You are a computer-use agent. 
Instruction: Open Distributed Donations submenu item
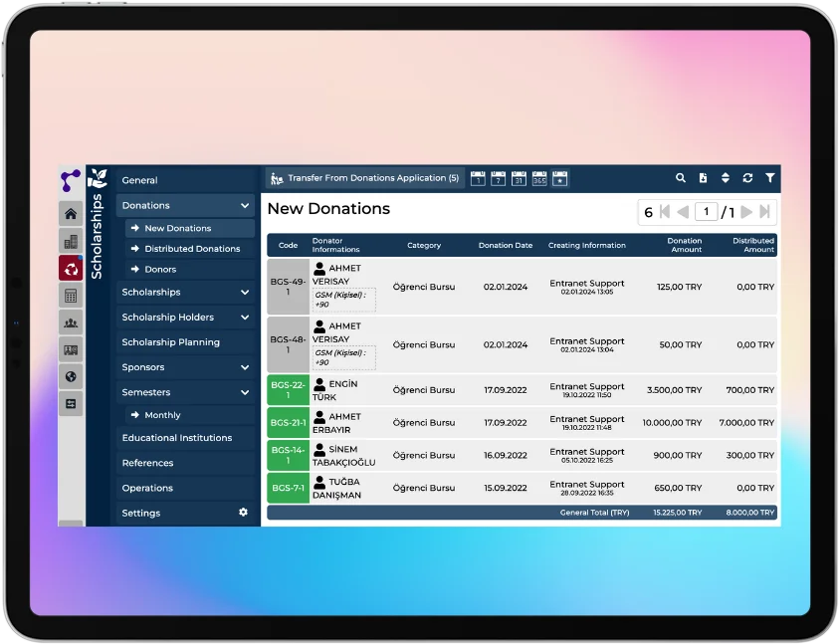click(192, 249)
